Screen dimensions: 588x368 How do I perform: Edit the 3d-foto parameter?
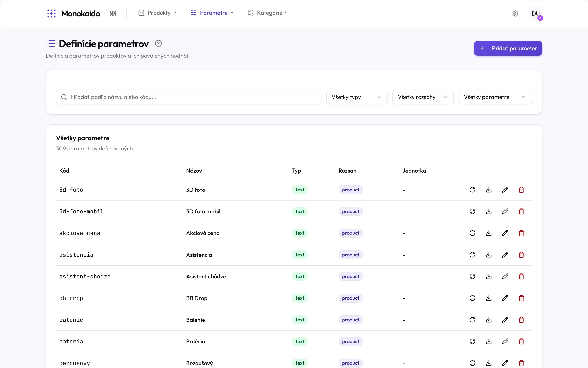[x=505, y=190]
